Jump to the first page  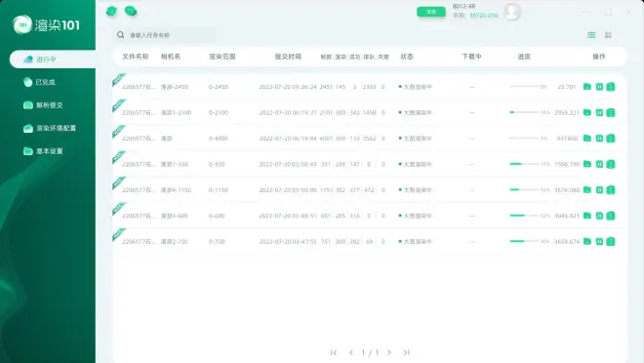pos(334,352)
